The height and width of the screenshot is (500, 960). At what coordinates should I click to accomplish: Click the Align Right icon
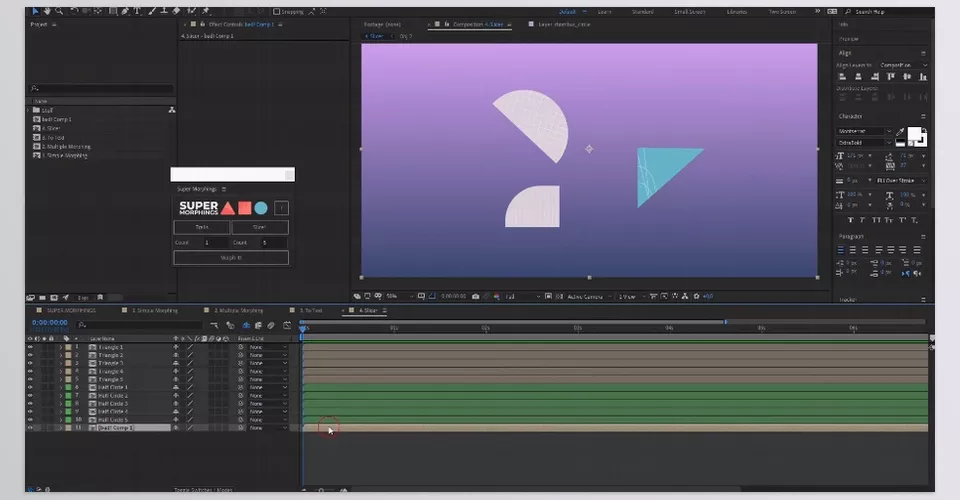point(875,76)
